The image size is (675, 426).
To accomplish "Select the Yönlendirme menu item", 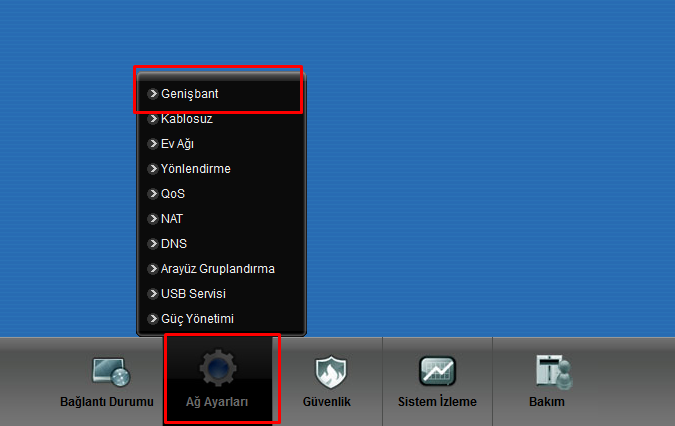I will 195,169.
